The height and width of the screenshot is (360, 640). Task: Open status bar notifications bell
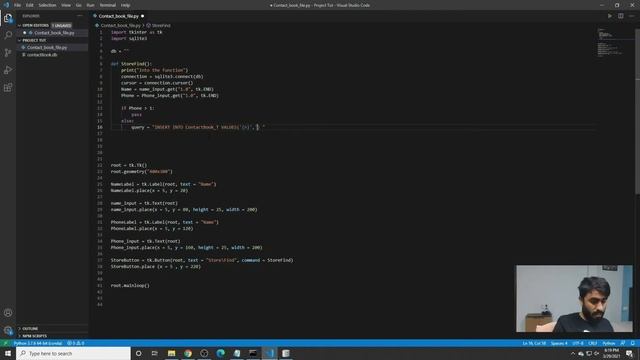(x=633, y=343)
